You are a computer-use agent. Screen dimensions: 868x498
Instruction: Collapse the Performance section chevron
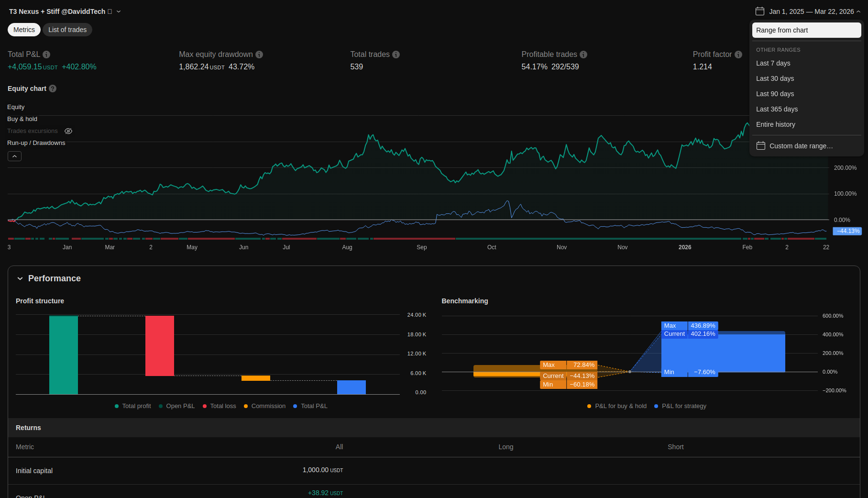20,278
